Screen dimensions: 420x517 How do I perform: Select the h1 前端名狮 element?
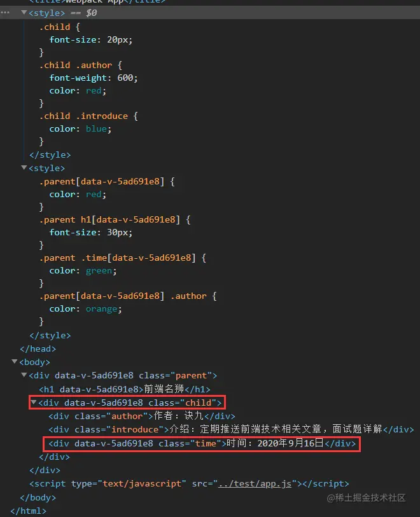(x=124, y=389)
